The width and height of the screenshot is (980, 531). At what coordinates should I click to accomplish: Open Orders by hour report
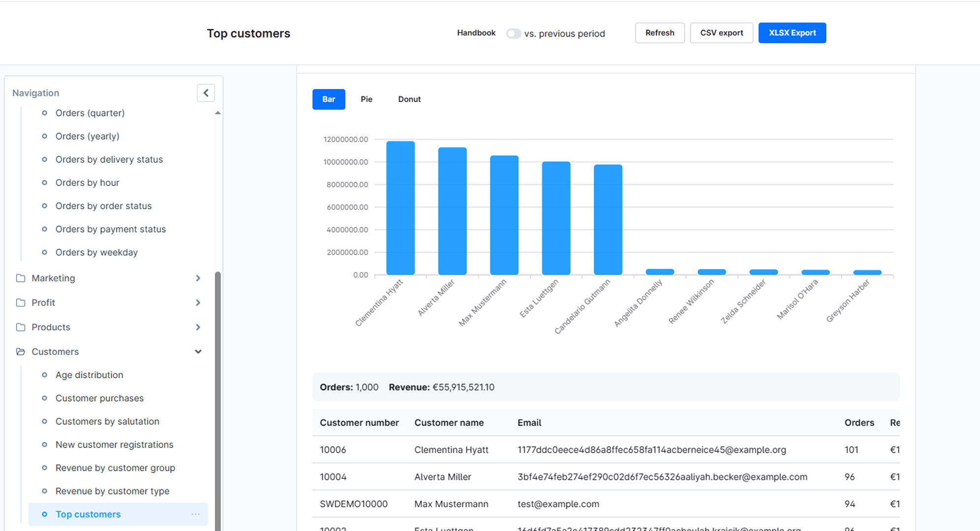pyautogui.click(x=87, y=183)
